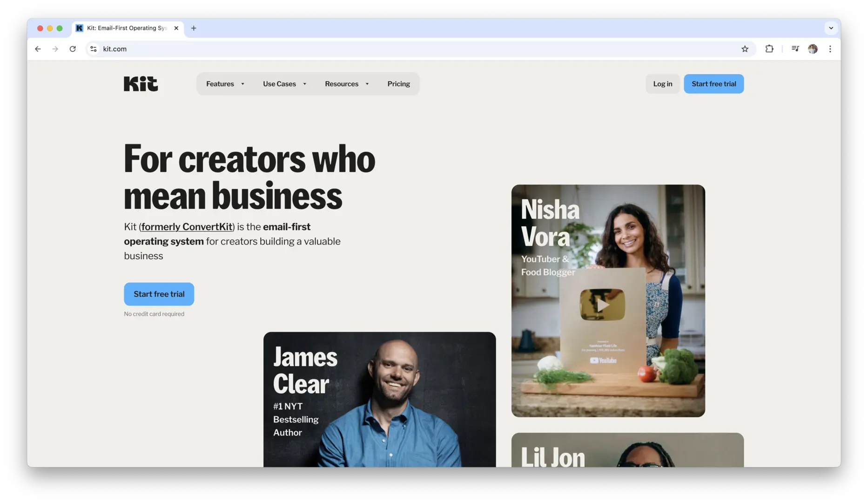Click the browser forward arrow
This screenshot has width=868, height=503.
pos(55,49)
